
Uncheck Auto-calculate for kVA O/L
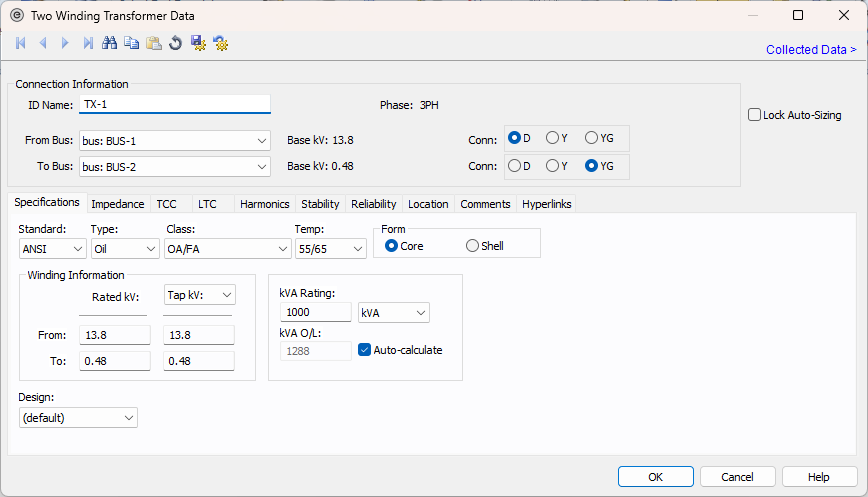[365, 350]
